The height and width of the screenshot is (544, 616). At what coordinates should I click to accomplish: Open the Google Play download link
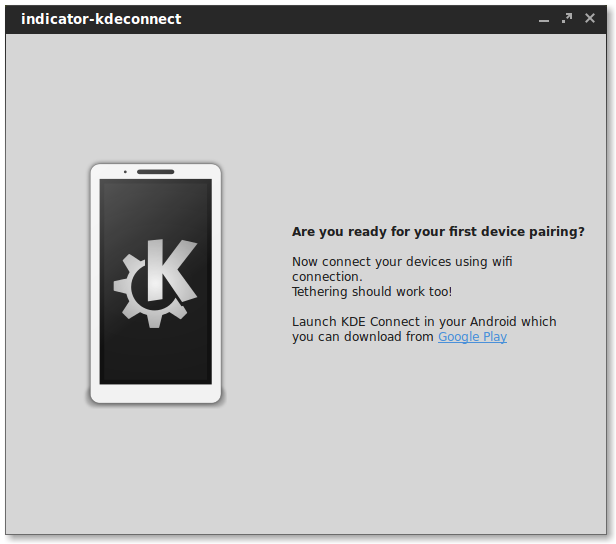[472, 337]
